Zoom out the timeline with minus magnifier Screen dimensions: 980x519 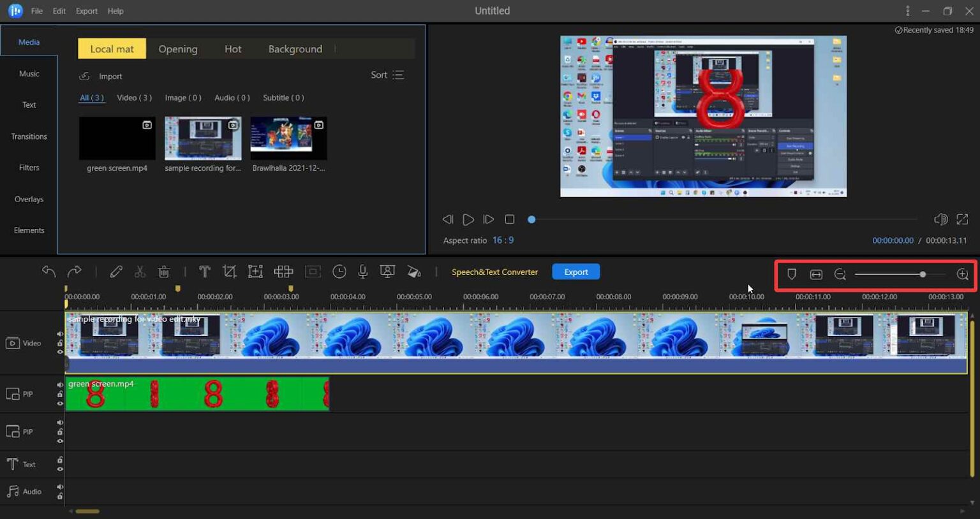(x=840, y=274)
